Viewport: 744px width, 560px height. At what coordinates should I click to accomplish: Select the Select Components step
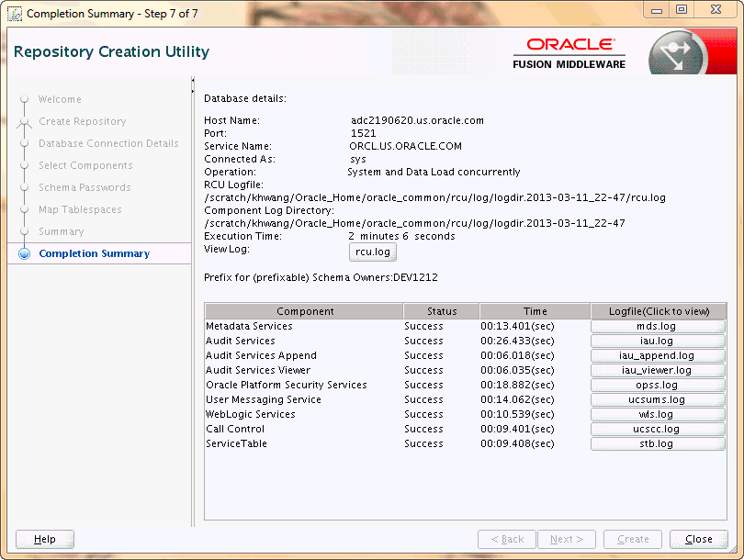(86, 165)
